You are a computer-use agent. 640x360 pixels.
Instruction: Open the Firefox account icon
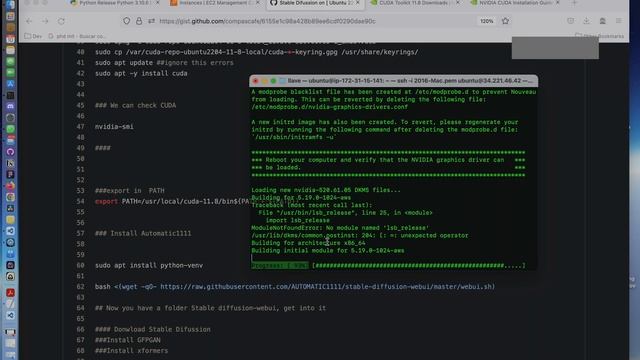tap(602, 21)
